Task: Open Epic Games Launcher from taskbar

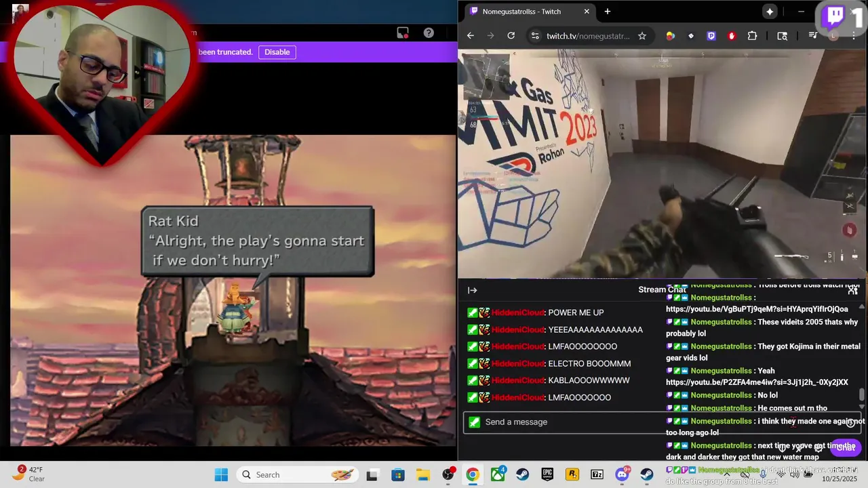Action: pyautogui.click(x=547, y=474)
